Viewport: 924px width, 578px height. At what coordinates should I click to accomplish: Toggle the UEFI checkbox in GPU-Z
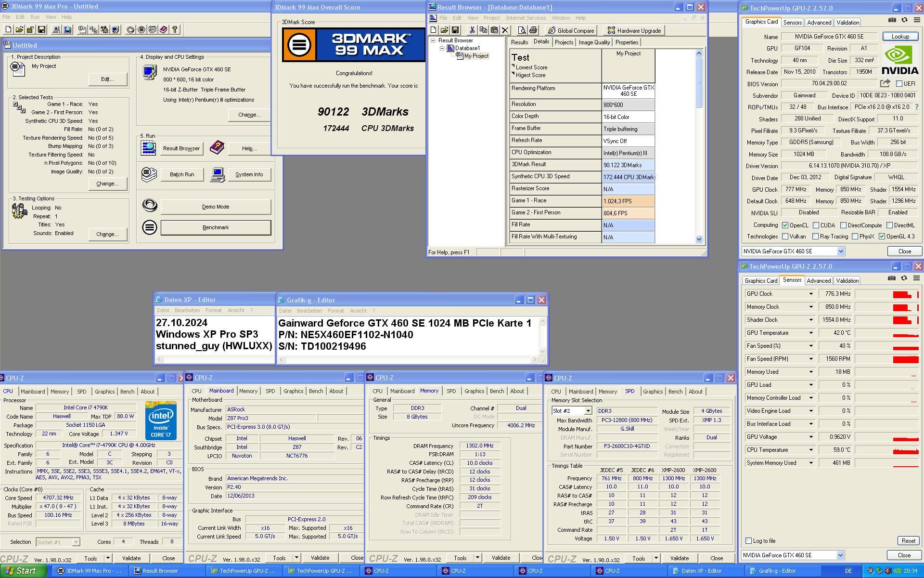pos(899,84)
